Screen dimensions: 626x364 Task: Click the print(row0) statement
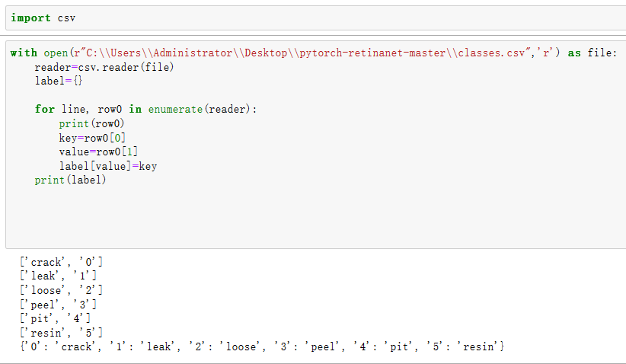92,123
